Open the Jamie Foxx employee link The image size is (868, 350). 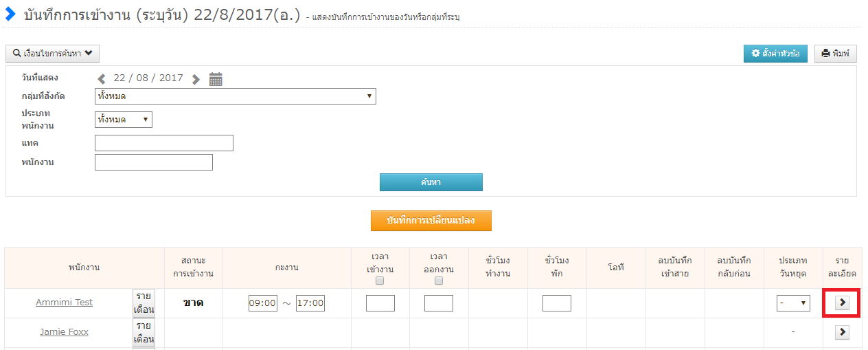(x=64, y=332)
